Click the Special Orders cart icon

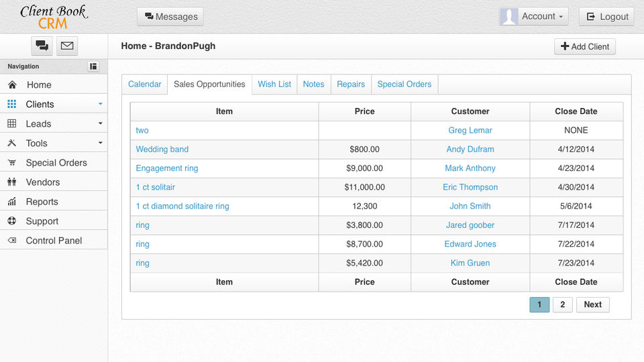[x=12, y=163]
